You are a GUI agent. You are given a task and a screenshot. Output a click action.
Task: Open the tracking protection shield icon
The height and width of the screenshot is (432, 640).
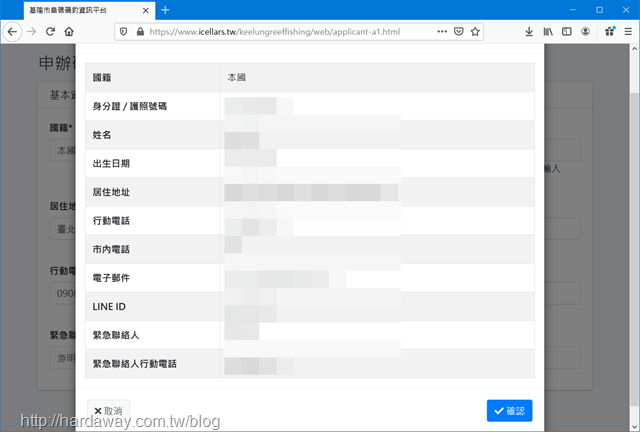123,31
